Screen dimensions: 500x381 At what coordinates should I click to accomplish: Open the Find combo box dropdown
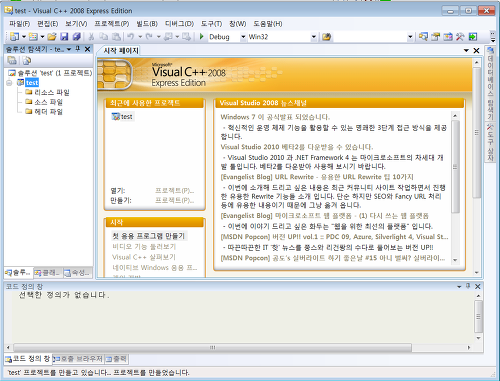coord(410,37)
